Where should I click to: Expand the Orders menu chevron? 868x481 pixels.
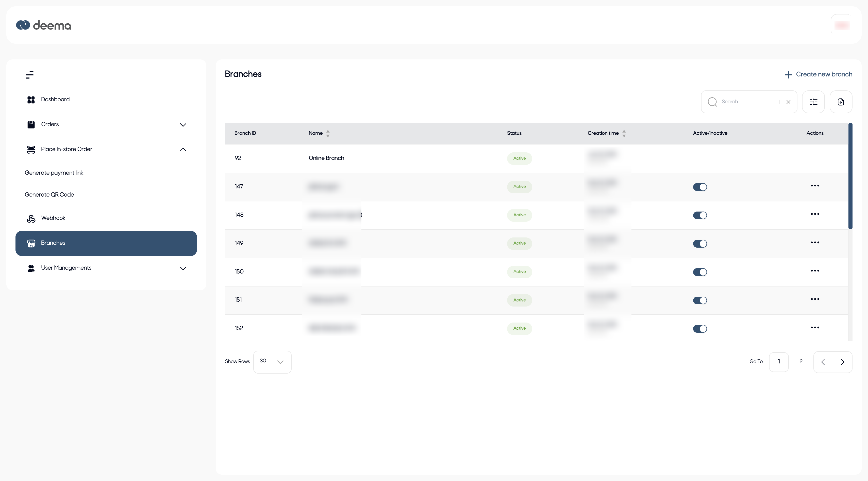coord(183,125)
